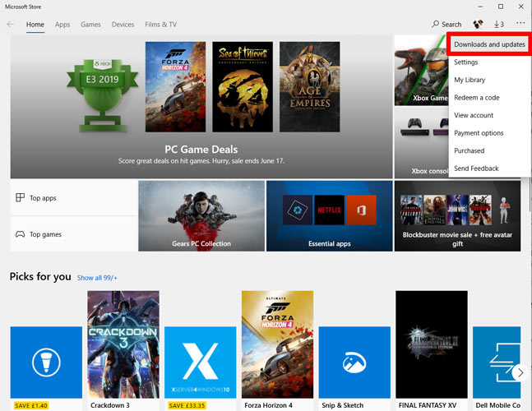Open the Blockbuster movie sale tile

(x=457, y=216)
